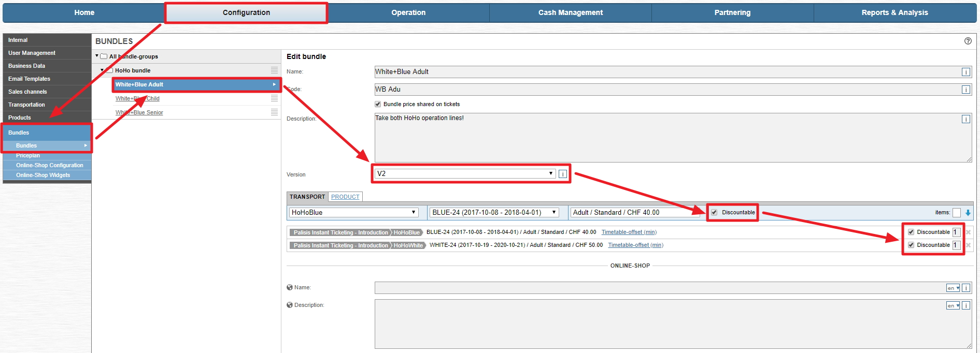Viewport: 980px width, 353px height.
Task: Open Online-Shop Widgets in the sidebar
Action: (47, 175)
